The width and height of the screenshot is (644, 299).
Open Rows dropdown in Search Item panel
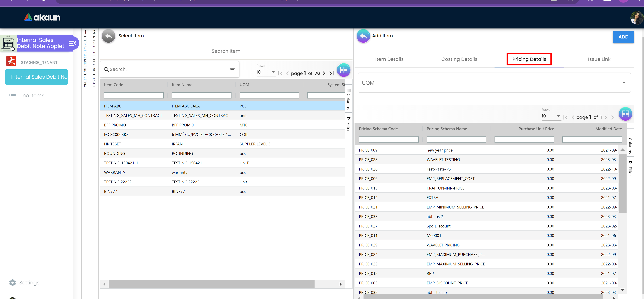tap(266, 72)
